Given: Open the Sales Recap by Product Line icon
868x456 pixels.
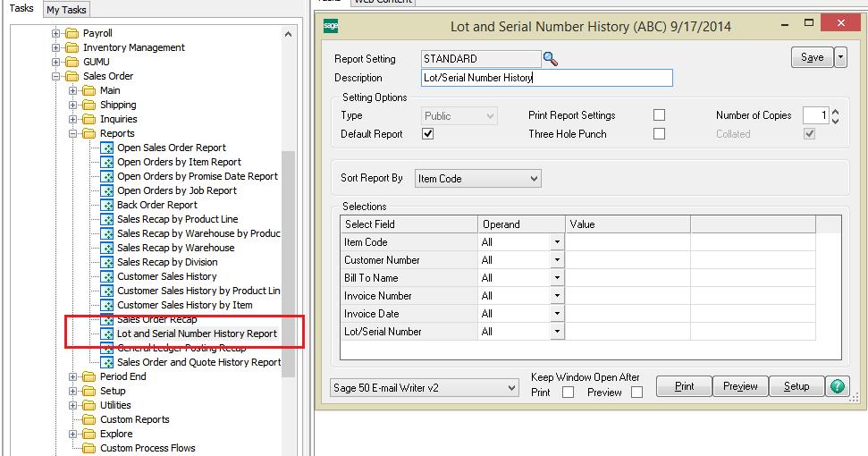Looking at the screenshot, I should [107, 219].
